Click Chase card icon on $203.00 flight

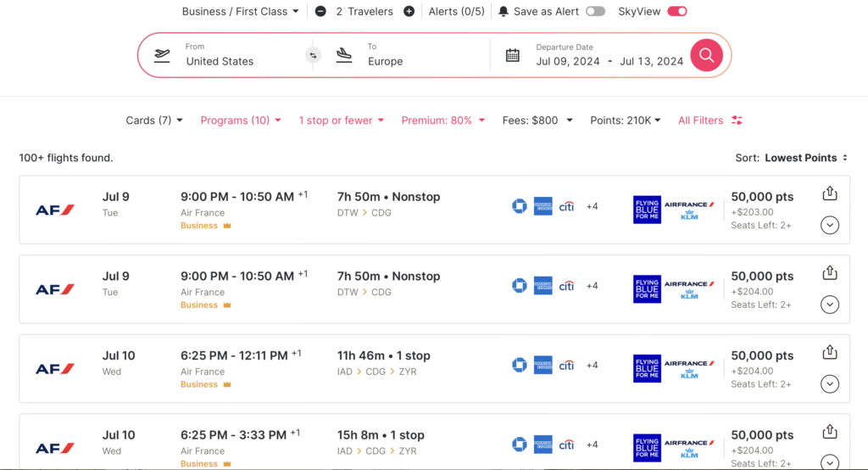520,206
